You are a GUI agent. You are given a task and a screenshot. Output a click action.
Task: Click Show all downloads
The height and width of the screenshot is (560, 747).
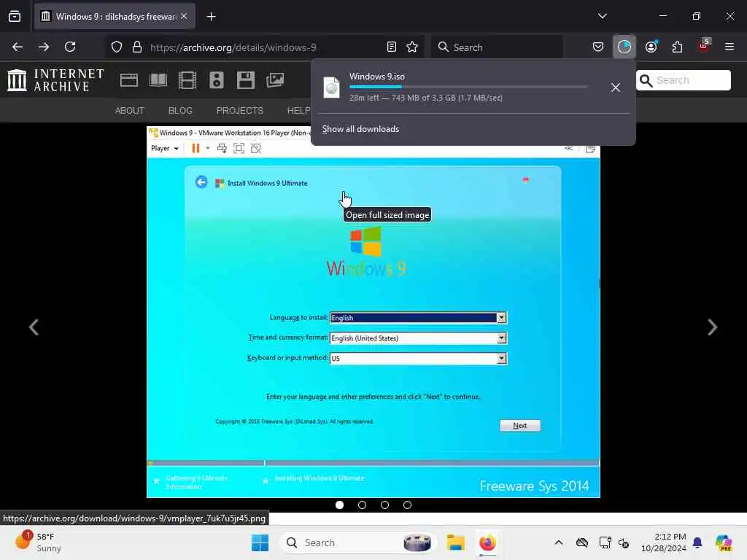pos(360,129)
